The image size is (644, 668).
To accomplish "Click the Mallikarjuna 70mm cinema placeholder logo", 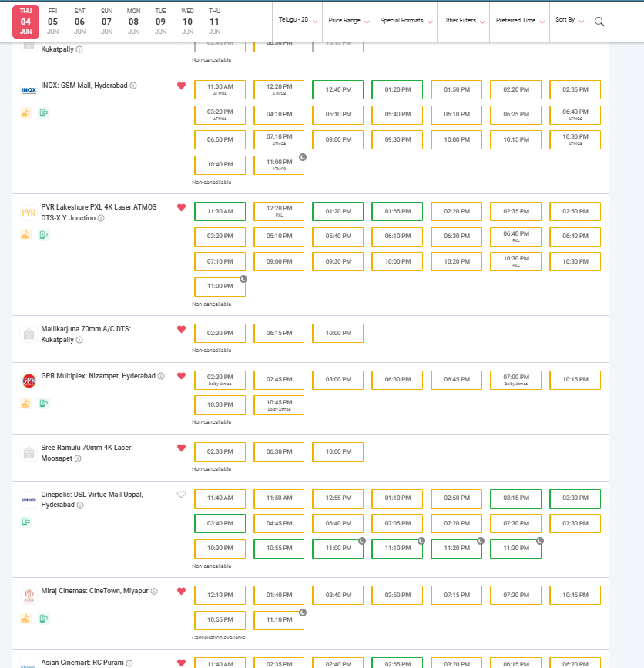I will point(29,334).
